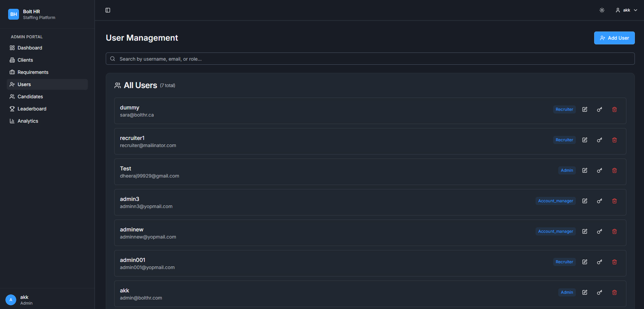Go to Clients in sidebar
Screen dimensions: 644x309
[x=25, y=60]
